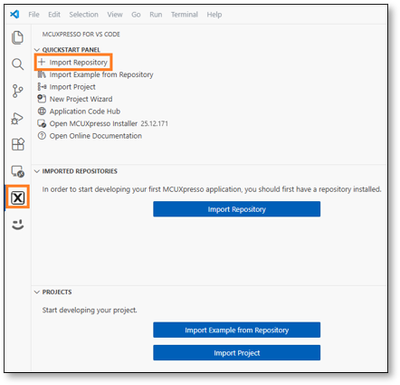Image resolution: width=400 pixels, height=385 pixels.
Task: Click the question mark icon beside Open Online Documentation
Action: point(42,136)
